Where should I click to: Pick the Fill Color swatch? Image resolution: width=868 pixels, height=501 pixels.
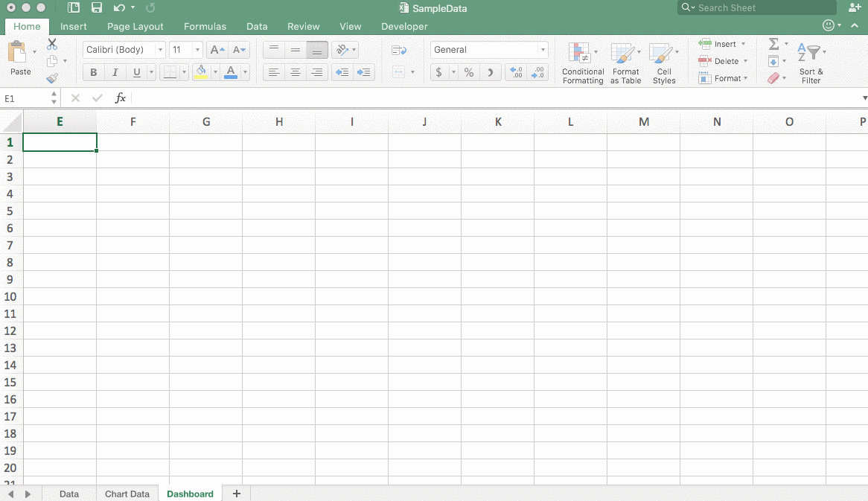202,72
